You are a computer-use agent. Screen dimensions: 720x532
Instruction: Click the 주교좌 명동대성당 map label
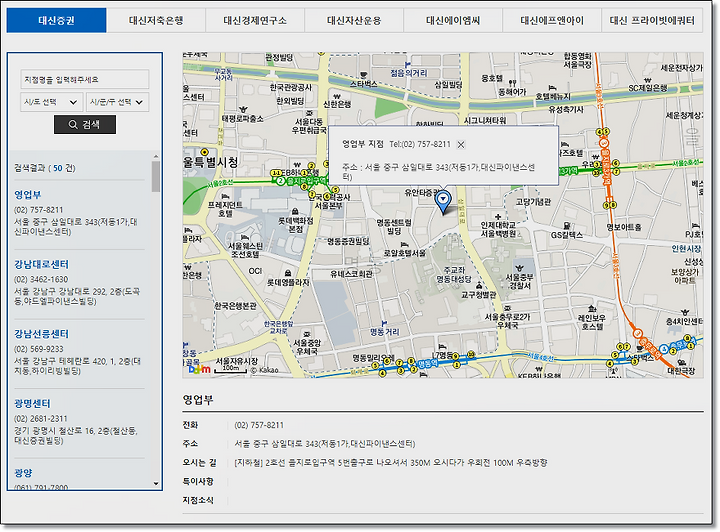click(x=454, y=274)
